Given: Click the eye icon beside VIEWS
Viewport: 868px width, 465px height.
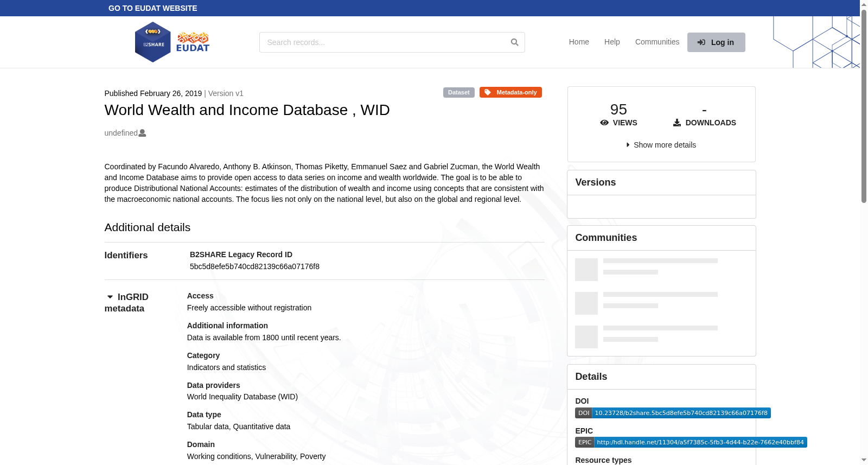Looking at the screenshot, I should 604,123.
